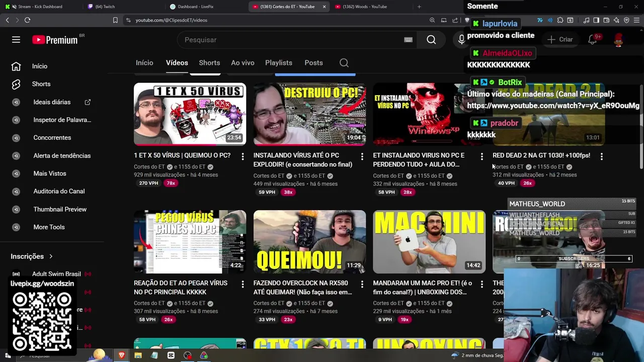
Task: Open the on-screen keyboard in search box
Action: [x=408, y=40]
